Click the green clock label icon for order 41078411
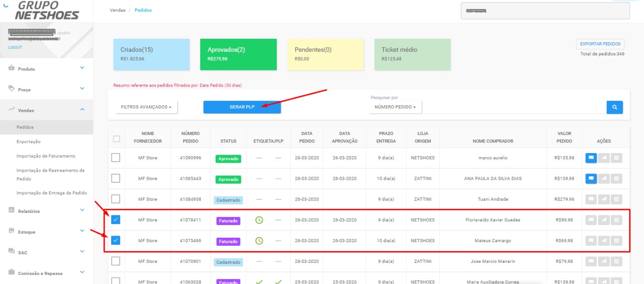The width and height of the screenshot is (644, 284). [259, 220]
